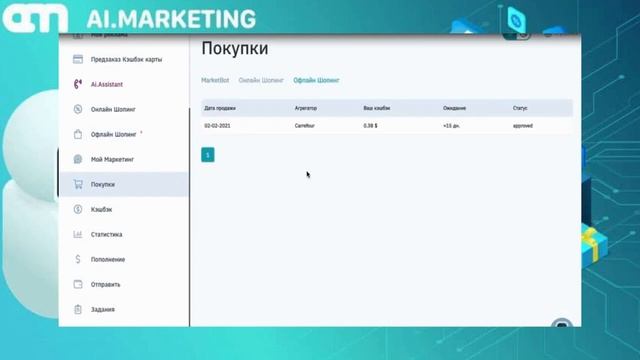Click the Мой Маркетинг chat icon

click(x=78, y=159)
